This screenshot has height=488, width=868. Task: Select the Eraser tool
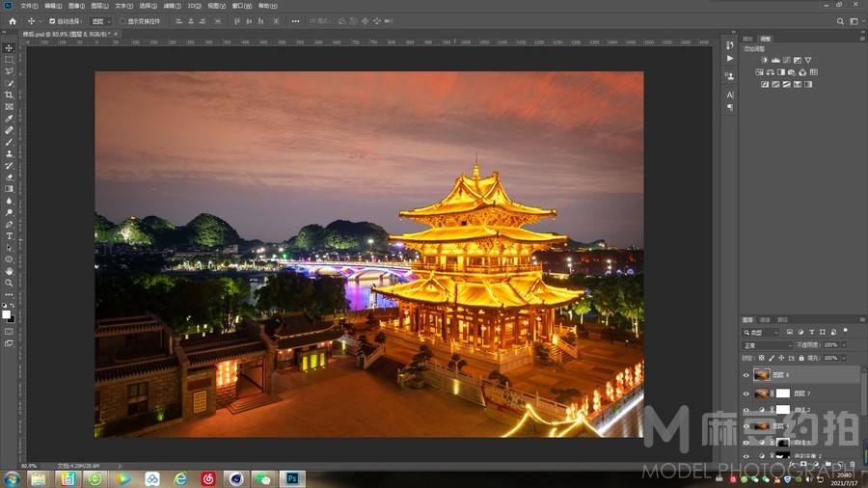click(9, 177)
